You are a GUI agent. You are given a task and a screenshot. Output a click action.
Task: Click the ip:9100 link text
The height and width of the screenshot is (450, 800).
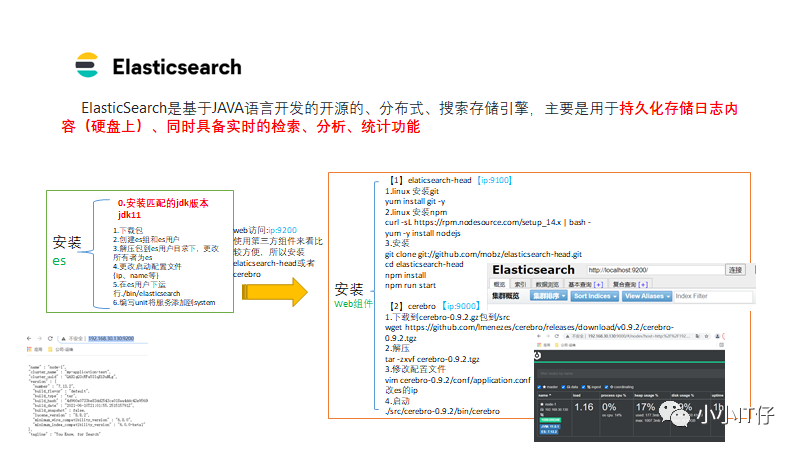495,180
